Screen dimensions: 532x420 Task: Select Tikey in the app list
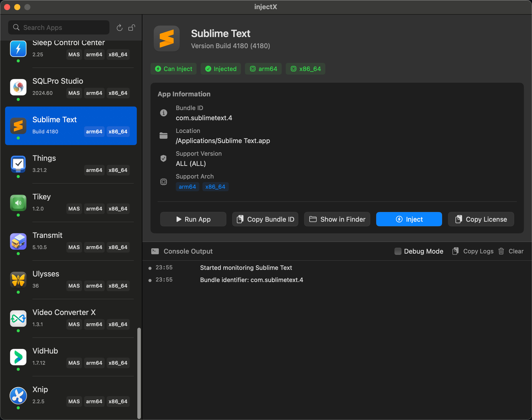(71, 203)
